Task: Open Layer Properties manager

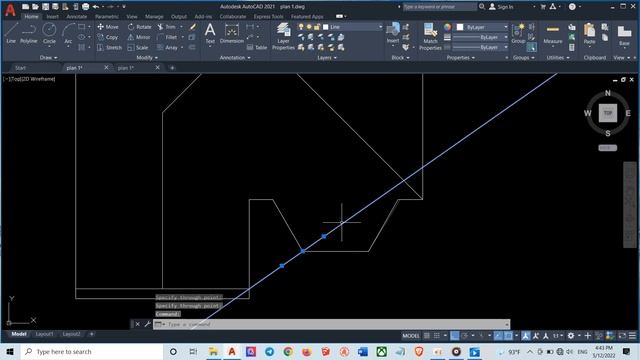Action: [283, 36]
